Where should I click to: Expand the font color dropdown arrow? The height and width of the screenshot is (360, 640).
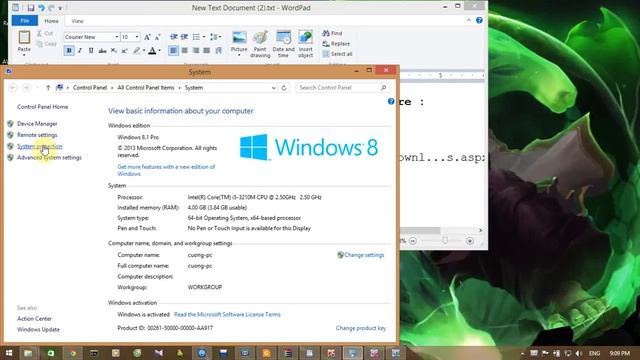160,51
